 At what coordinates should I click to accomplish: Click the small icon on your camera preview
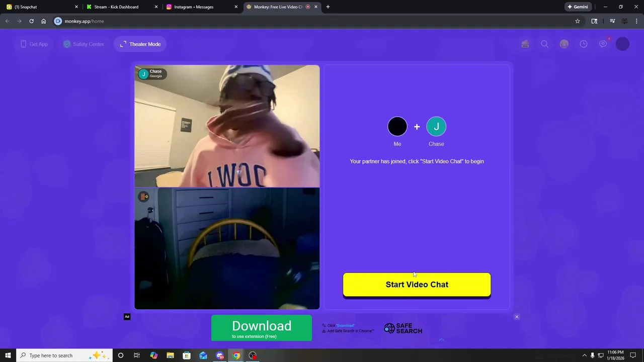pyautogui.click(x=144, y=197)
